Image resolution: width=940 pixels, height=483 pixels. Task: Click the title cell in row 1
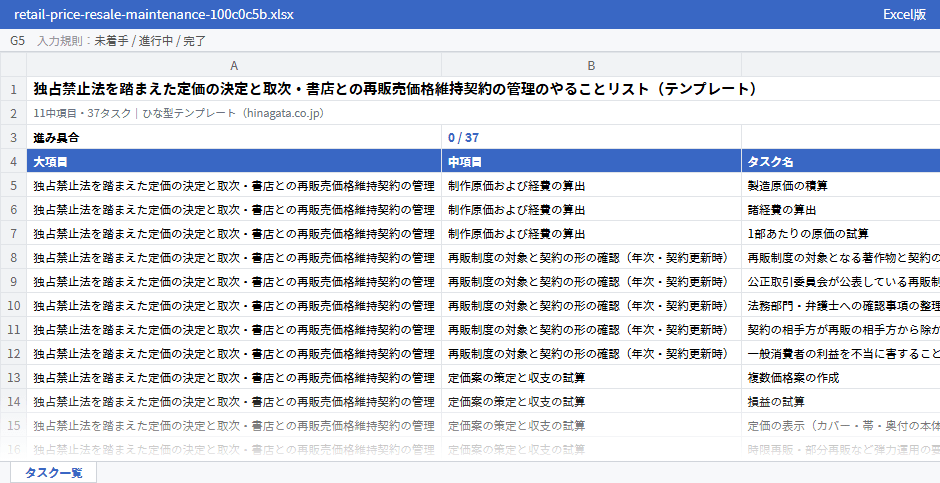pyautogui.click(x=483, y=89)
